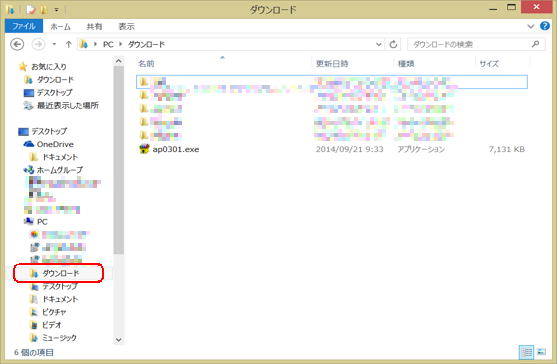557x364 pixels.
Task: Switch to large icons view icon
Action: 542,352
